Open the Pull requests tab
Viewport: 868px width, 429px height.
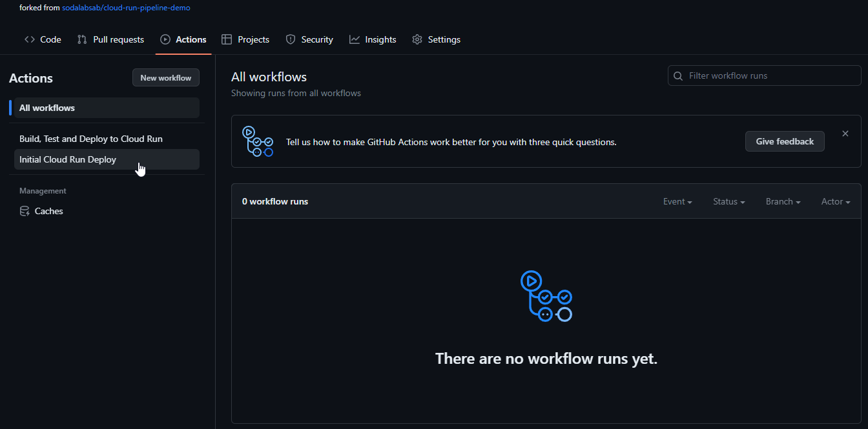click(x=110, y=39)
